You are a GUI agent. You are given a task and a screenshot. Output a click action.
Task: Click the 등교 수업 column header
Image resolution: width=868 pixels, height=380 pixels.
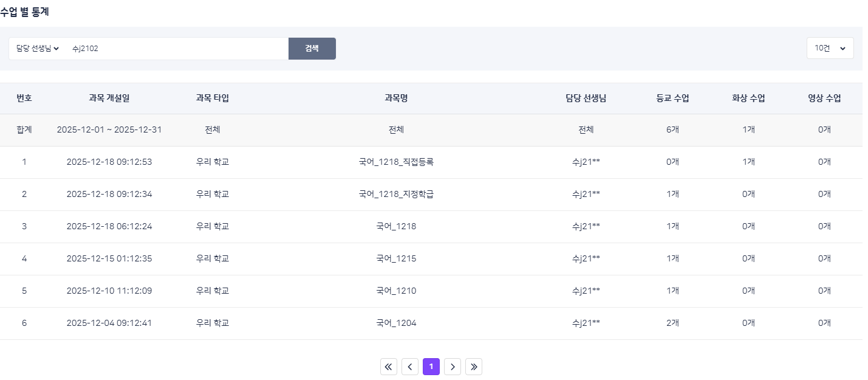coord(672,98)
